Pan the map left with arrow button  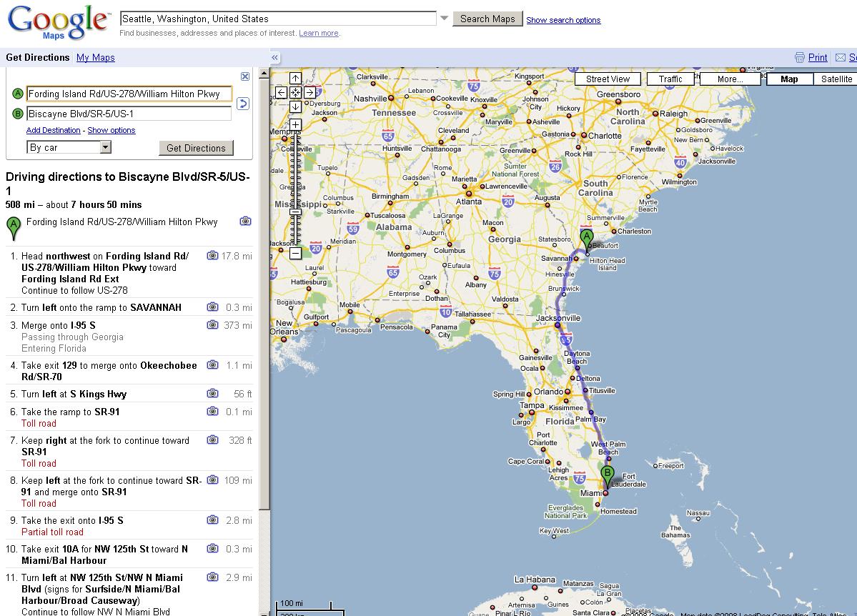pyautogui.click(x=282, y=92)
